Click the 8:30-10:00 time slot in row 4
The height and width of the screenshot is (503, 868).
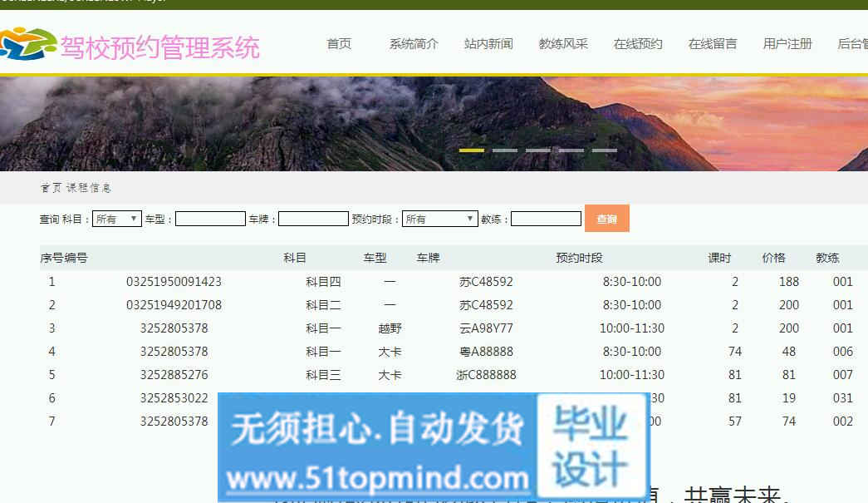[x=631, y=351]
